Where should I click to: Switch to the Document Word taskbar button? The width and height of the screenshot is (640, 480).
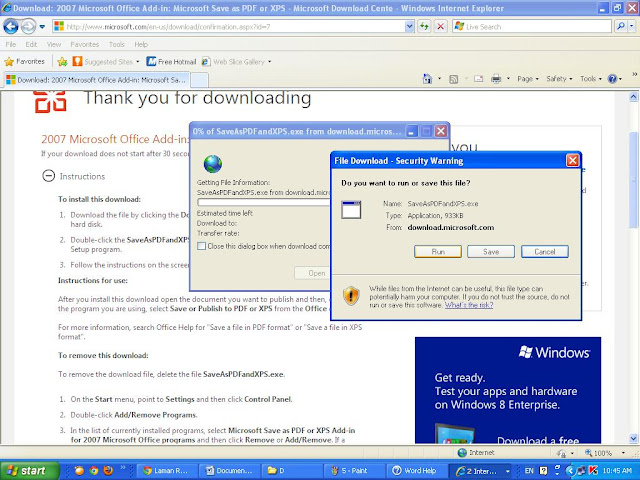tap(230, 471)
